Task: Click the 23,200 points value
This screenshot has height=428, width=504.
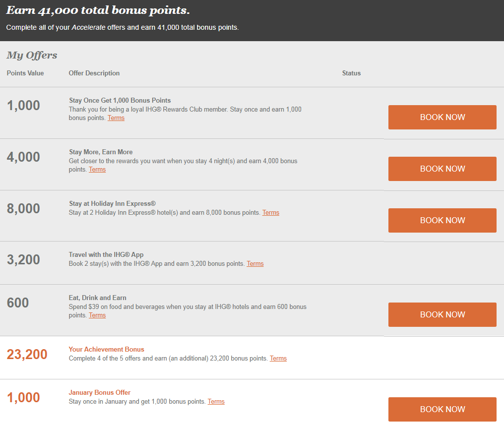Action: pos(27,355)
